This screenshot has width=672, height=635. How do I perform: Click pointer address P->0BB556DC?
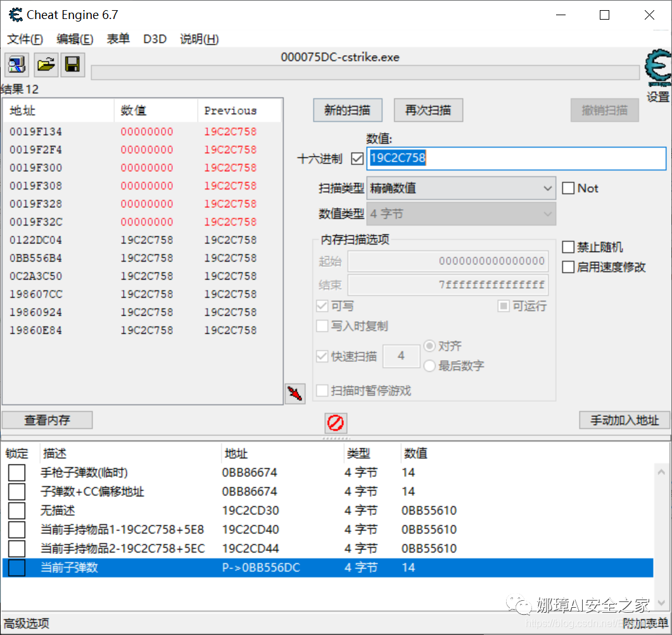pos(261,568)
